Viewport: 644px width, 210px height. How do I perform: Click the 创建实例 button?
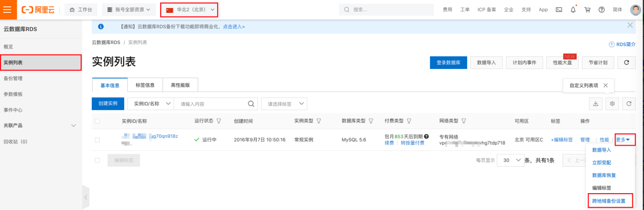tap(108, 103)
